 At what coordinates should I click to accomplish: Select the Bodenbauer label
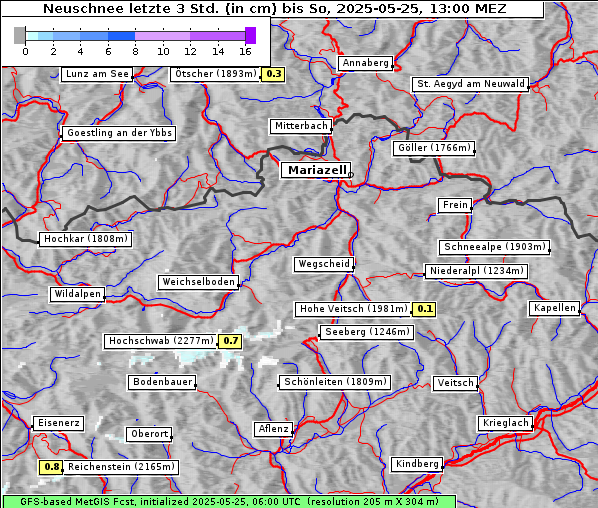coord(162,382)
